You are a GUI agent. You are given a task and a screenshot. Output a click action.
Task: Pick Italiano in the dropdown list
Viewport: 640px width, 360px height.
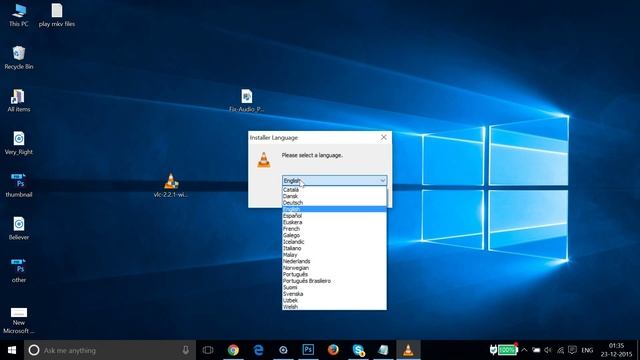pyautogui.click(x=334, y=248)
